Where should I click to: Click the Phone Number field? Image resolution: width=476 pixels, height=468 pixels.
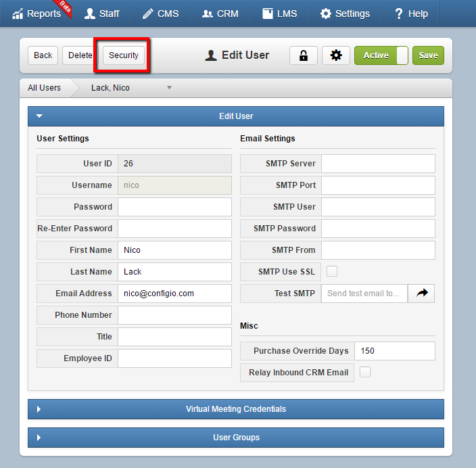[x=174, y=315]
